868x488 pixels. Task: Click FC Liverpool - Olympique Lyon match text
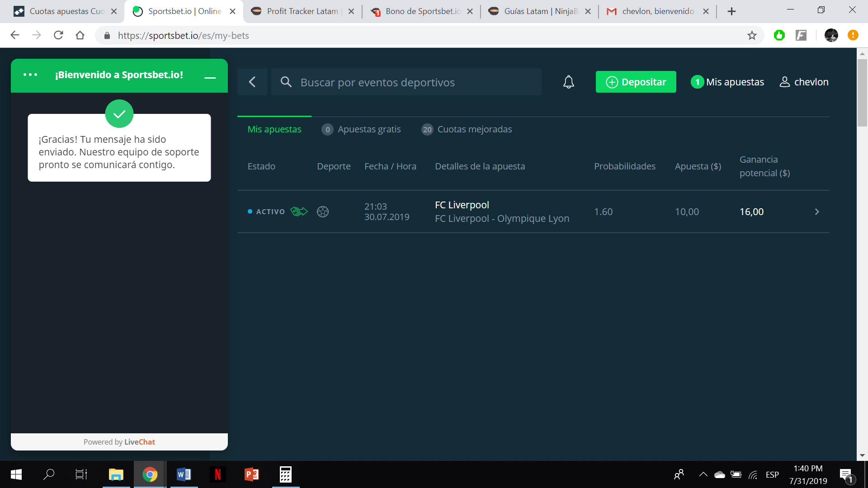[x=502, y=218]
